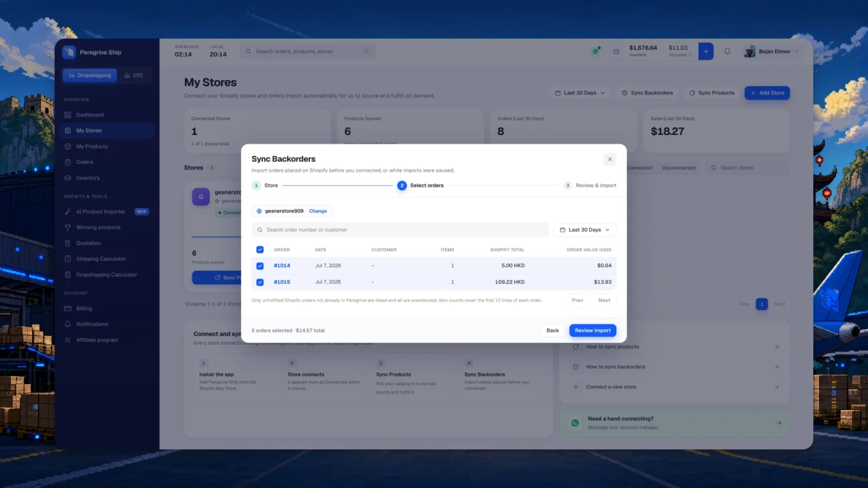Open My Stores in the sidebar

pyautogui.click(x=107, y=131)
